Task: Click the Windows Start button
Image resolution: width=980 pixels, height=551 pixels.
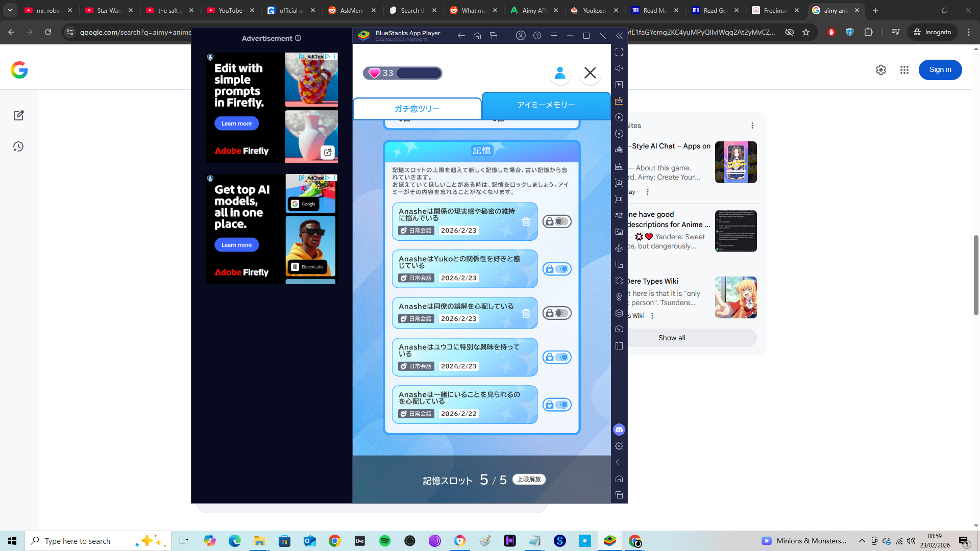Action: pyautogui.click(x=12, y=541)
